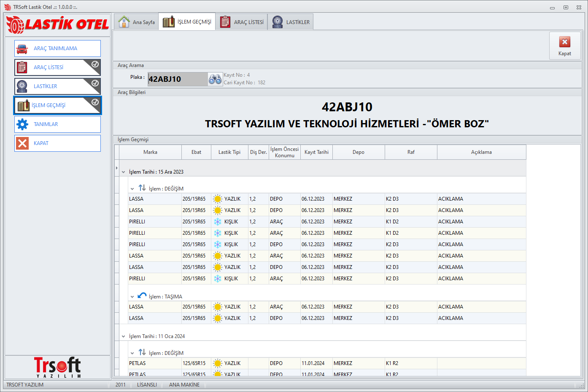
Task: Open TANIMLAR in the sidebar
Action: [x=57, y=124]
